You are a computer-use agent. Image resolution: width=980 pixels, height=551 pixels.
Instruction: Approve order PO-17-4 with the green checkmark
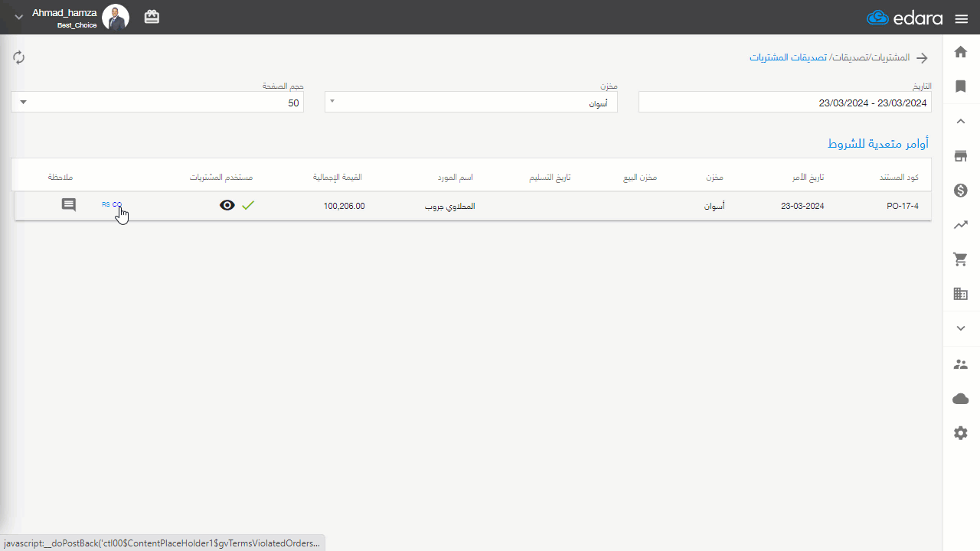[x=248, y=205]
